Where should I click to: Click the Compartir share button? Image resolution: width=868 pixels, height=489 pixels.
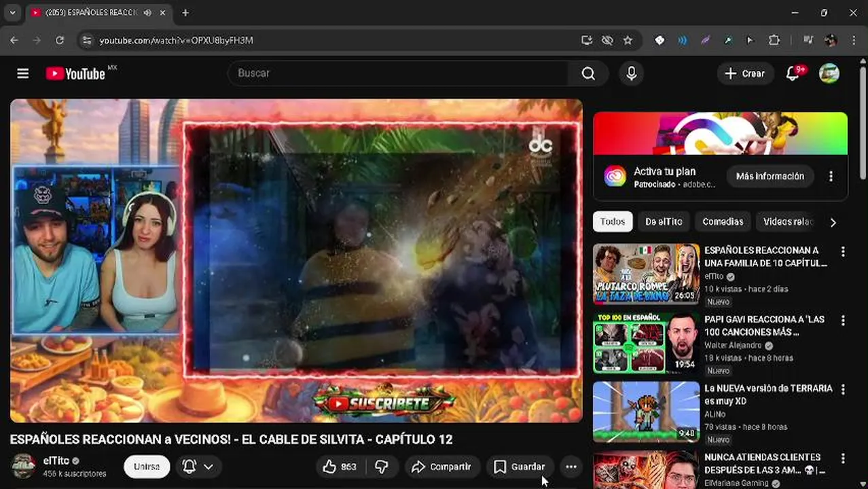point(442,467)
